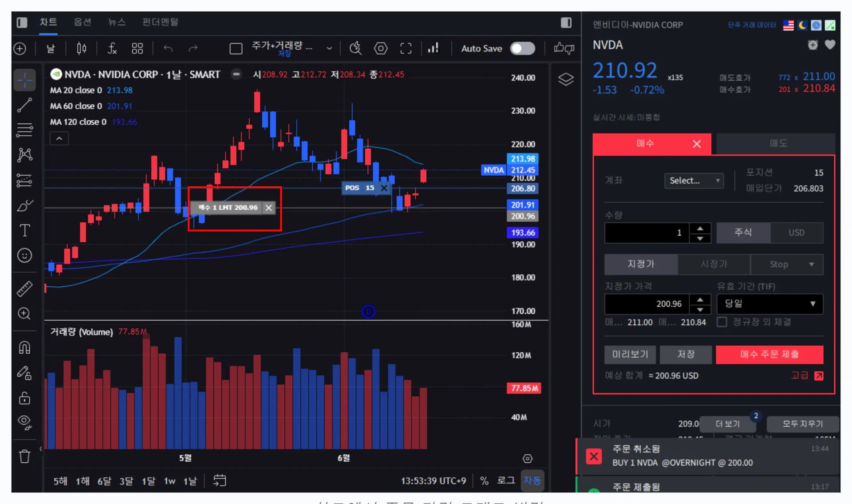Open the time-in-force dropdown

click(x=770, y=304)
